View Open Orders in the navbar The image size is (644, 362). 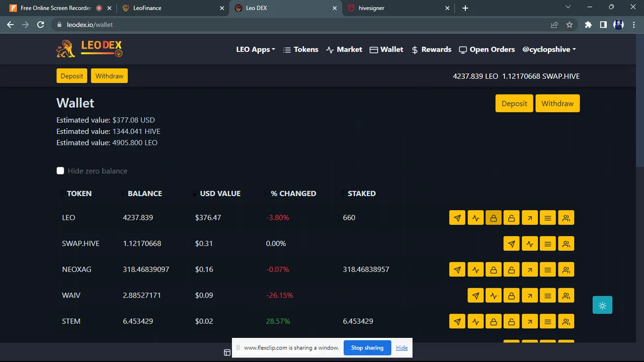coord(487,49)
